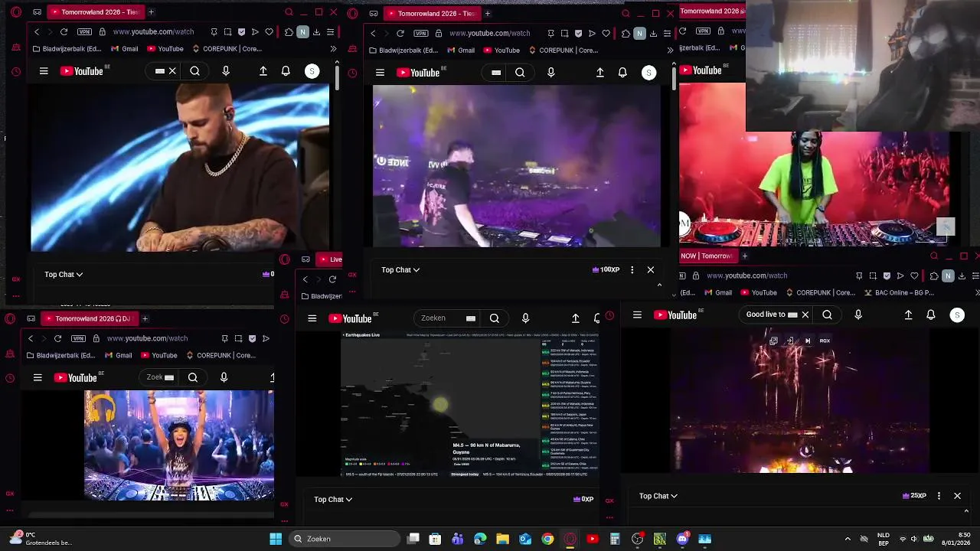Image resolution: width=980 pixels, height=551 pixels.
Task: Open Easy Setup menu in top-left Opera window
Action: point(331,32)
